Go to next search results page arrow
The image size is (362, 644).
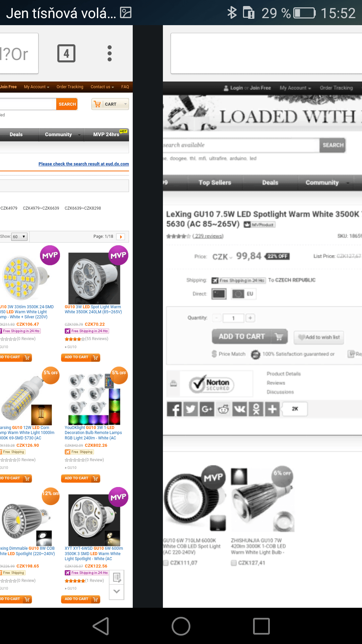(121, 237)
